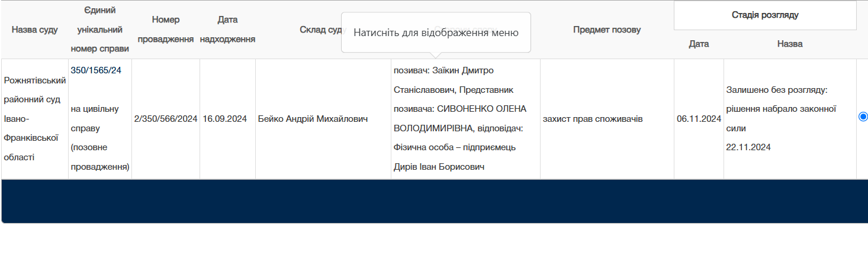Screen dimensions: 868x262
Task: Click the 'Предмет позову' column header
Action: click(606, 30)
